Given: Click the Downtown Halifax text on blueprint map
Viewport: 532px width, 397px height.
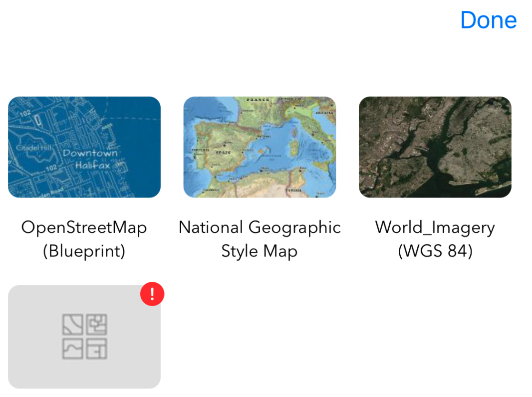Looking at the screenshot, I should tap(90, 159).
